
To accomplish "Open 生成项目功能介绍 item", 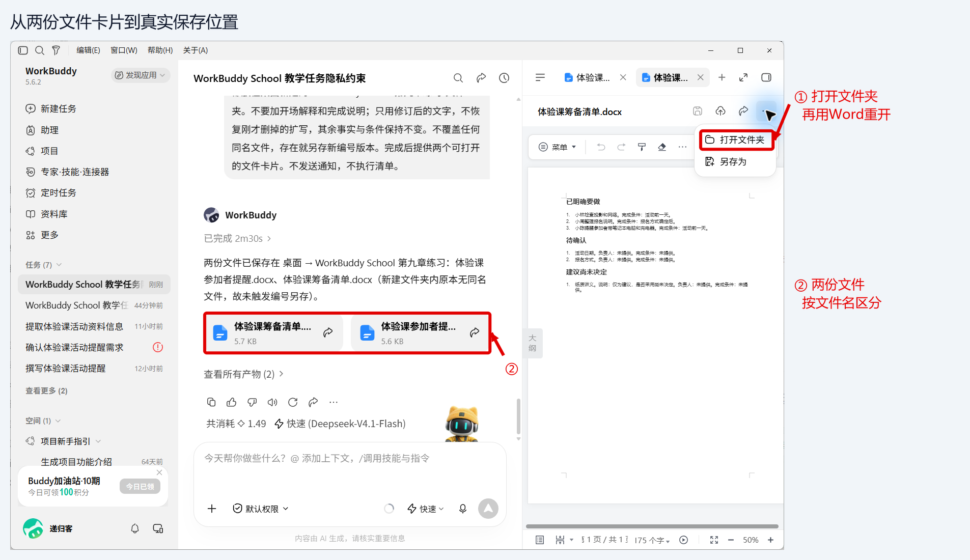I will 94,462.
